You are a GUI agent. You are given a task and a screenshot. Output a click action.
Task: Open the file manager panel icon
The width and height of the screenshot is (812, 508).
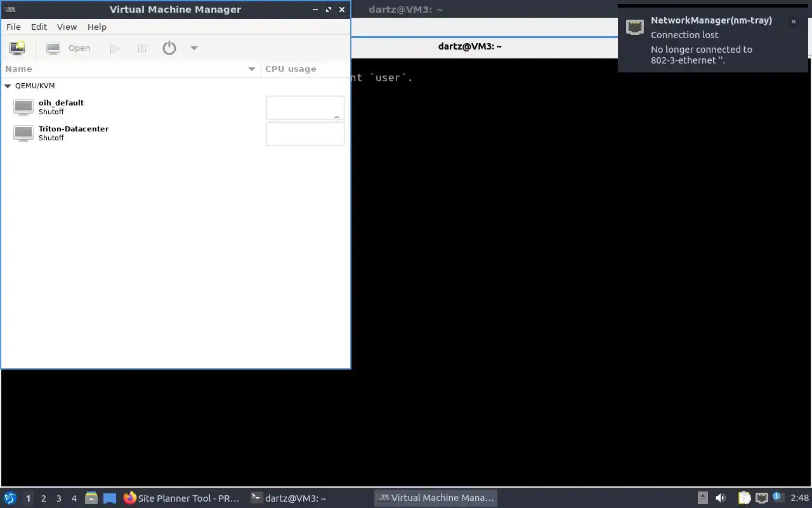(x=91, y=498)
